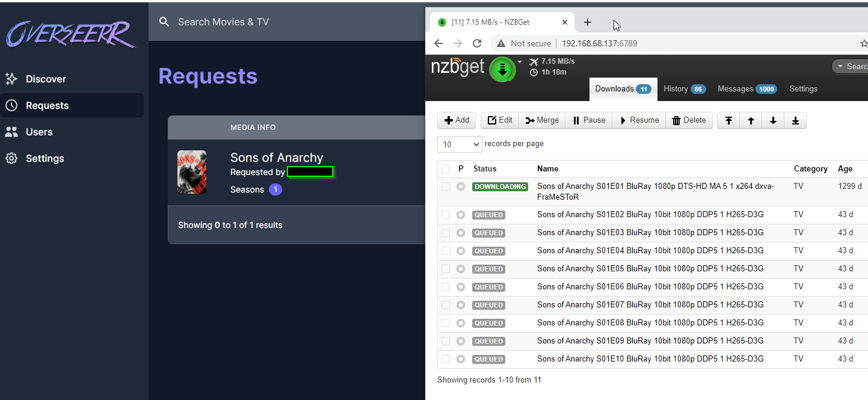Open Users in Overseerr sidebar

(39, 132)
